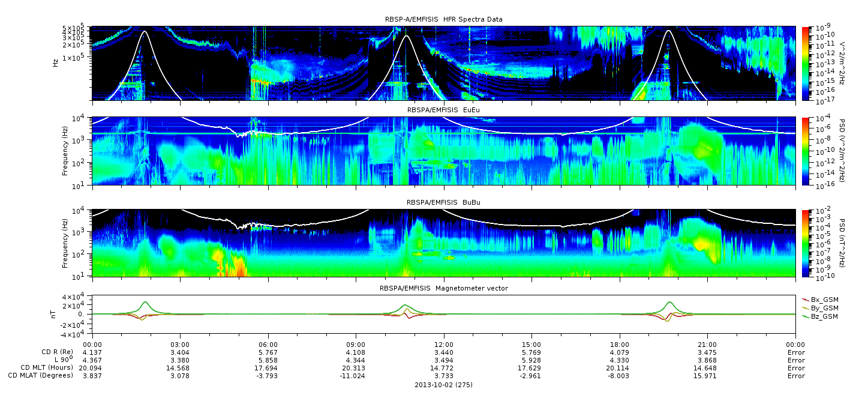Click the 'RBSPA/EMFISIS BuBu' panel title
This screenshot has width=868, height=395.
click(443, 203)
